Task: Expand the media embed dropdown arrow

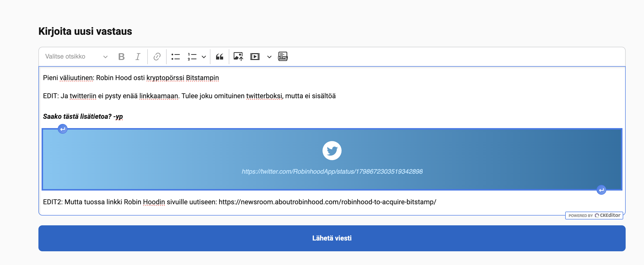Action: click(x=269, y=57)
